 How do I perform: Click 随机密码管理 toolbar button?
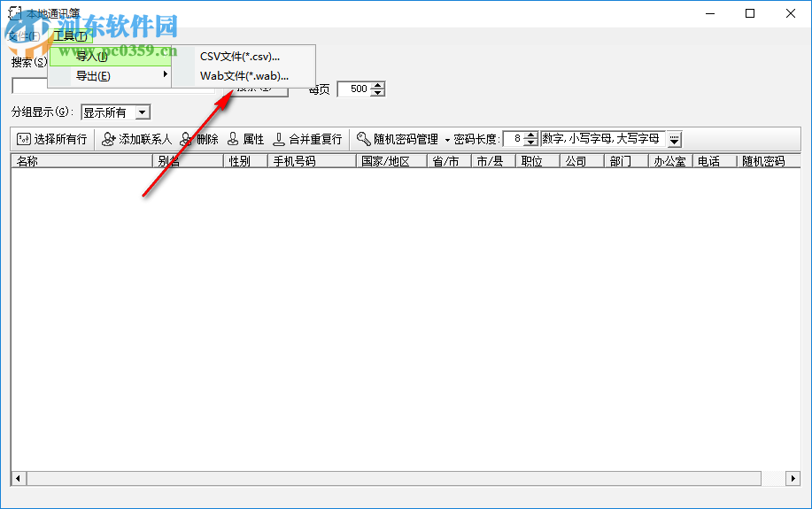pos(398,139)
